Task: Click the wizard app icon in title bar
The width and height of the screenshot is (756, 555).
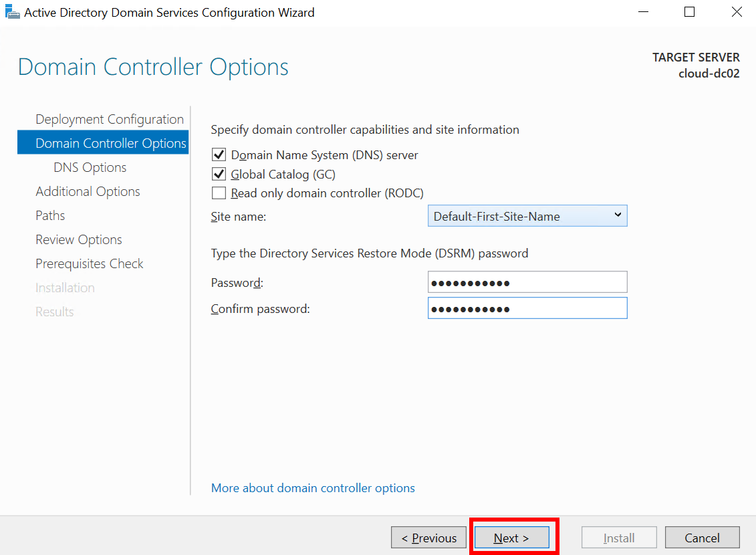Action: 12,11
